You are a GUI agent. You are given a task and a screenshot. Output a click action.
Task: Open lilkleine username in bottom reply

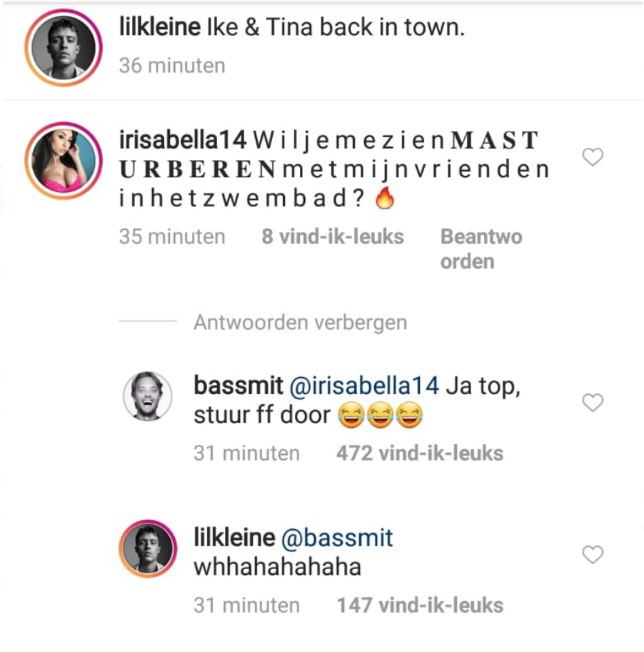click(234, 538)
